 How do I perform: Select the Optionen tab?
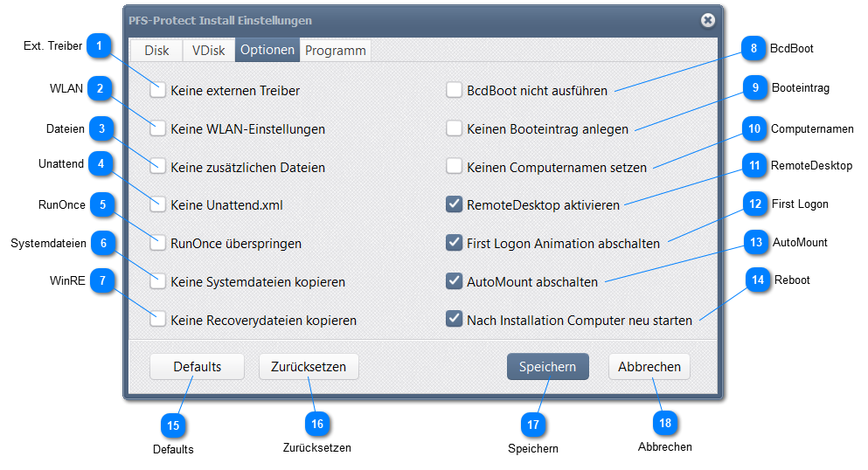click(267, 51)
